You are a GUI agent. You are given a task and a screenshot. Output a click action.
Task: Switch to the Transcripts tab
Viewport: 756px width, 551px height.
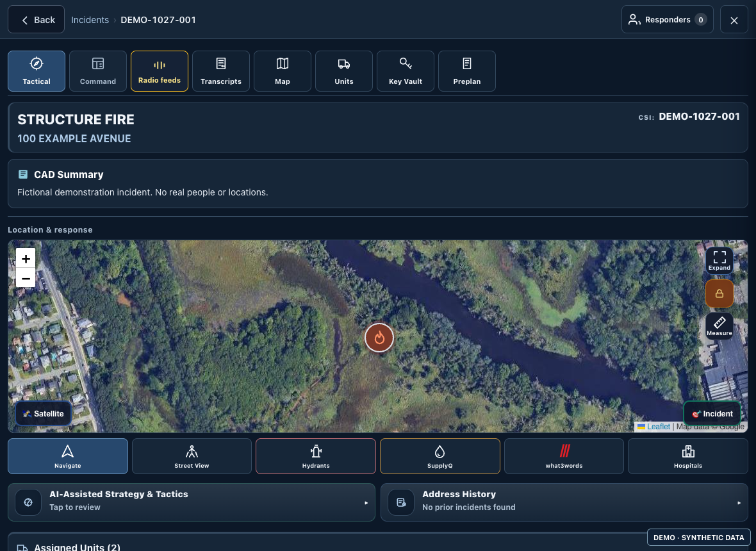pyautogui.click(x=221, y=71)
